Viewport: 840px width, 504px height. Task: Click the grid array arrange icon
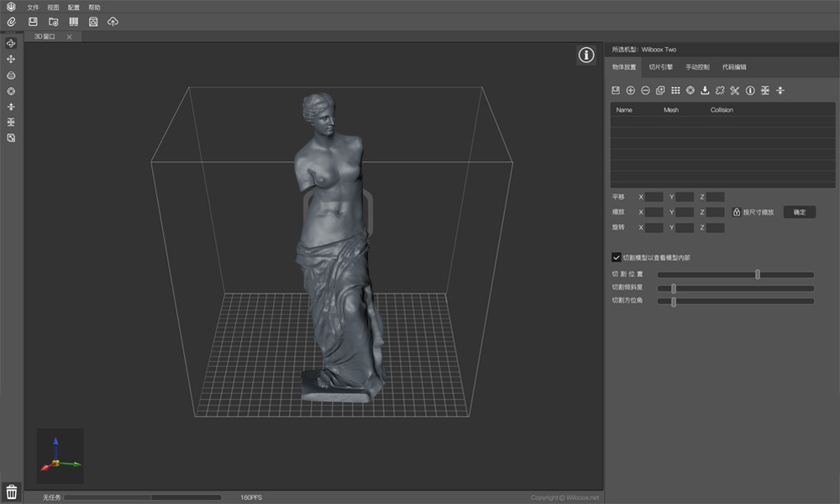click(675, 91)
